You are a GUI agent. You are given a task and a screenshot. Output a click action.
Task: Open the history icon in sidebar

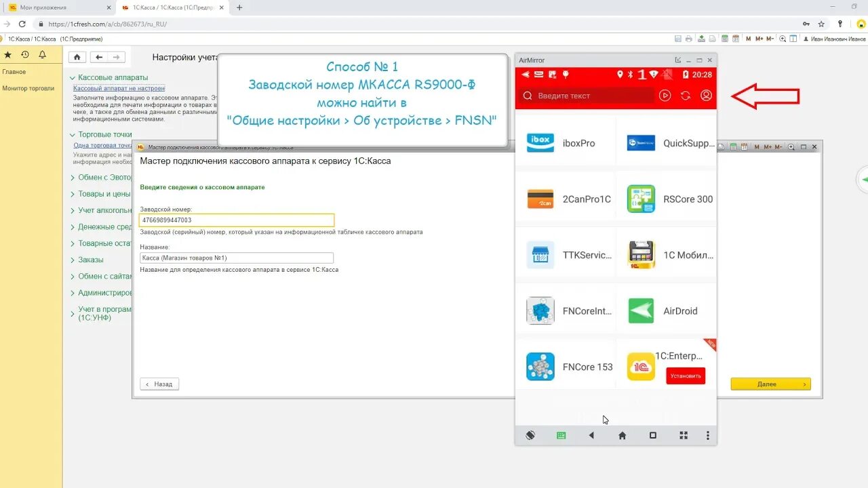(x=25, y=55)
